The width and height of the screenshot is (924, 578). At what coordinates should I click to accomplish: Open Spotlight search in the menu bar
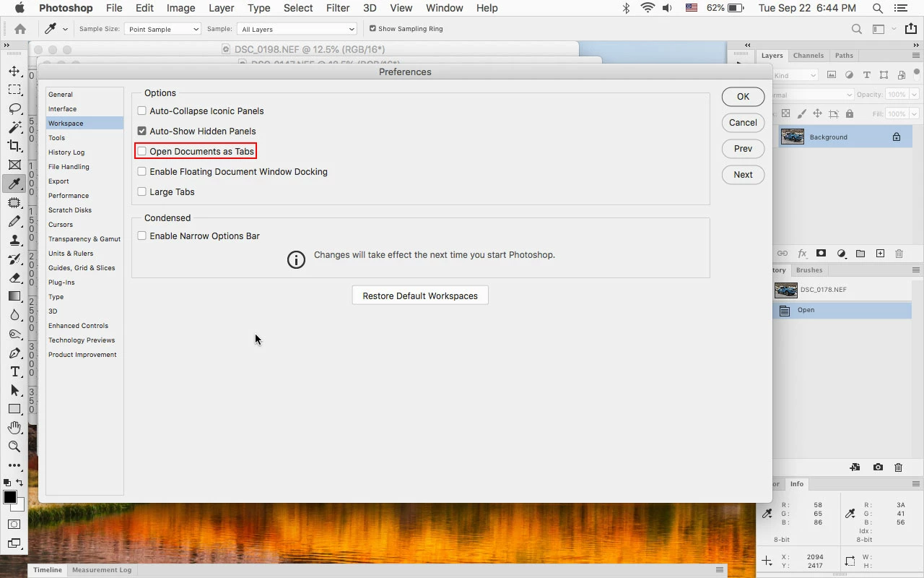coord(877,8)
